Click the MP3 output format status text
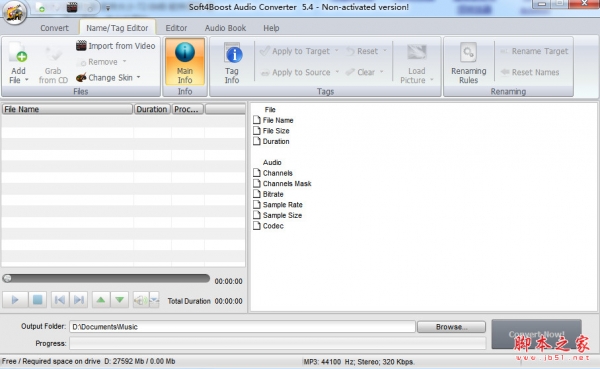This screenshot has width=600, height=369. click(x=359, y=362)
